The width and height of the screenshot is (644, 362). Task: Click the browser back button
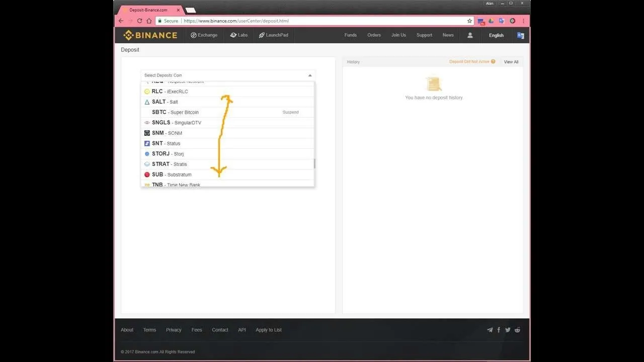tap(121, 21)
